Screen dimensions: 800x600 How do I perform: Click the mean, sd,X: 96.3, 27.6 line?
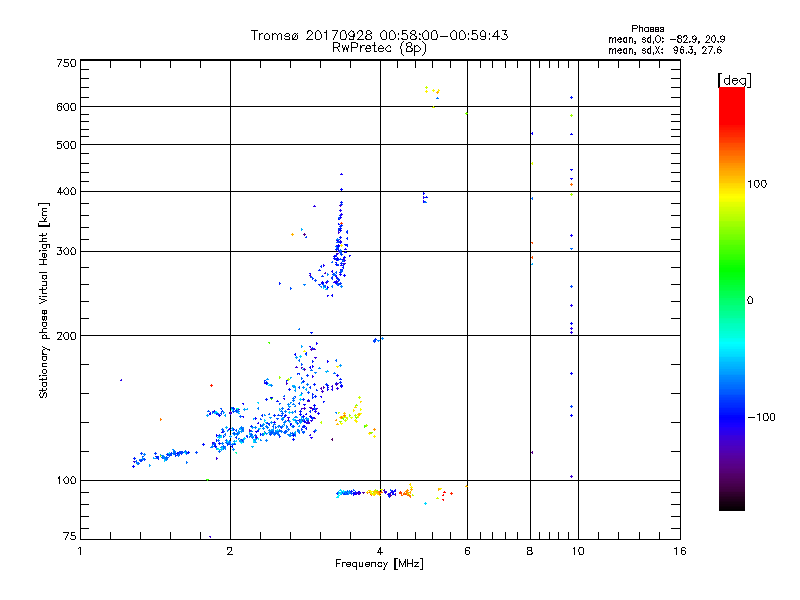(x=665, y=50)
